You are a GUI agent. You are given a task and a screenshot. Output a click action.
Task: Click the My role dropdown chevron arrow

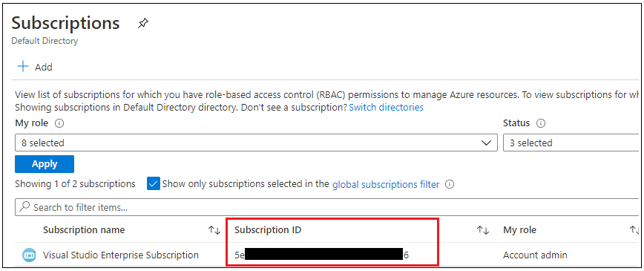click(486, 143)
